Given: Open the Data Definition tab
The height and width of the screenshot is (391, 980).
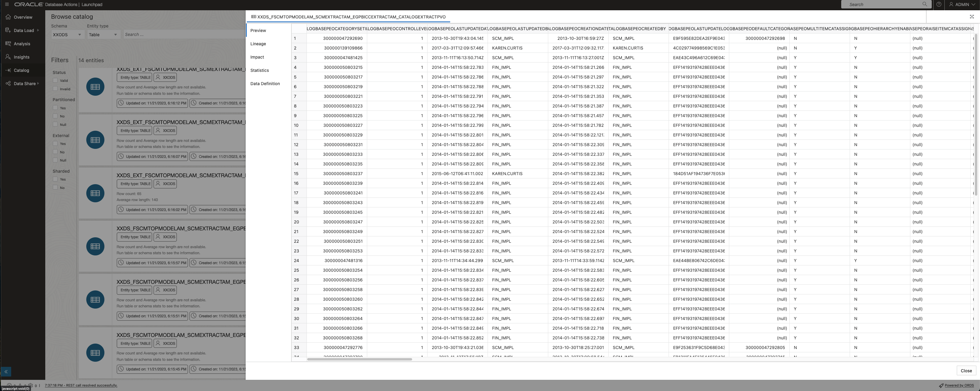Looking at the screenshot, I should [265, 83].
